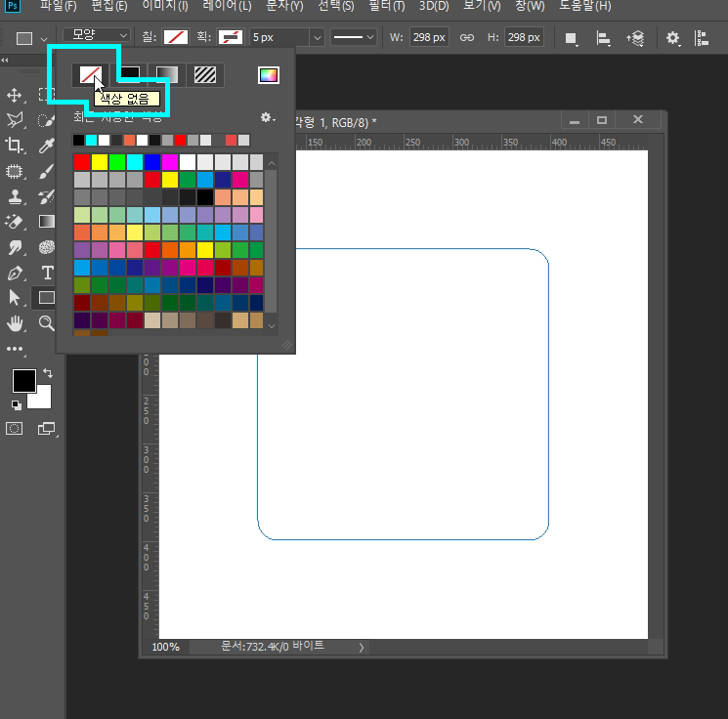The width and height of the screenshot is (728, 719).
Task: Open the tool preset picker arrow
Action: point(44,38)
